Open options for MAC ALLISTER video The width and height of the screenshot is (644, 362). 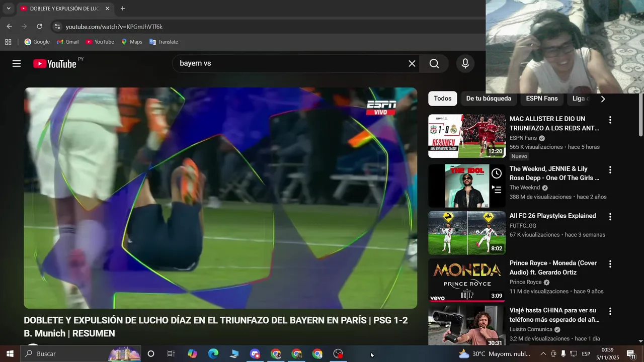[610, 120]
